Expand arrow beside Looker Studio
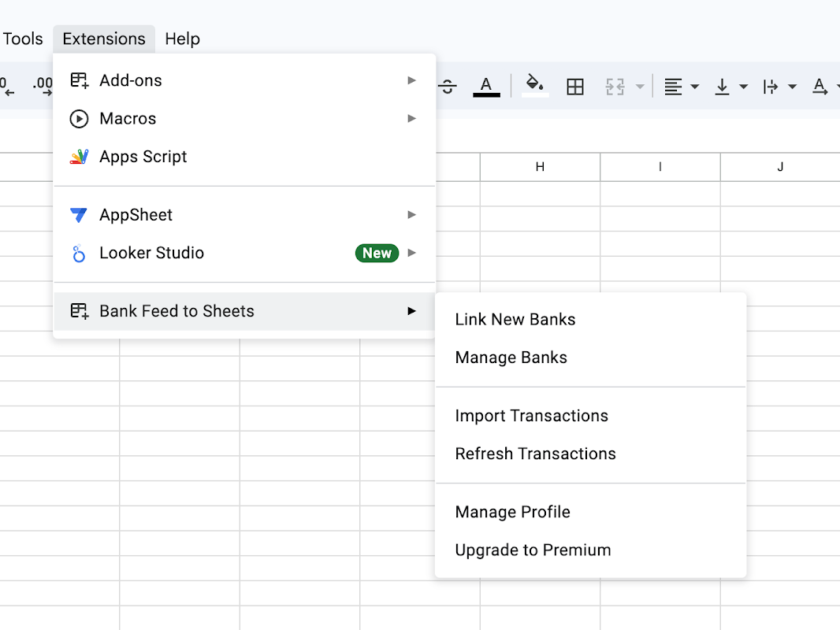 tap(411, 253)
